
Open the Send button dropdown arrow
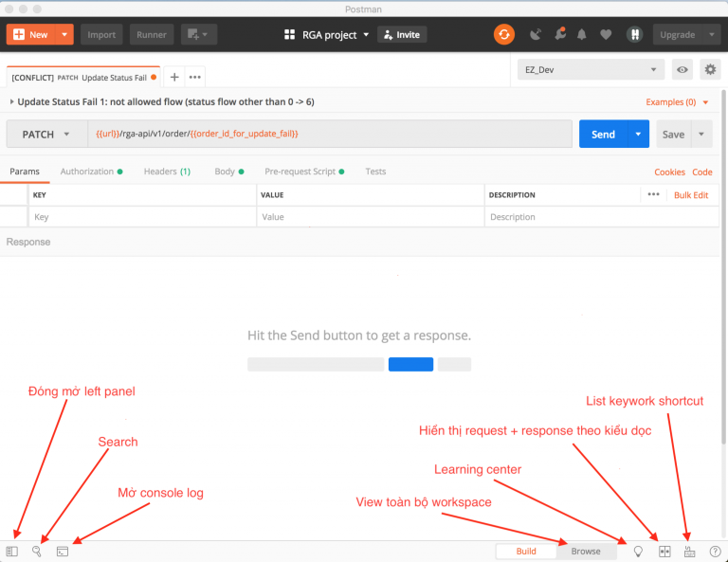[x=638, y=135]
